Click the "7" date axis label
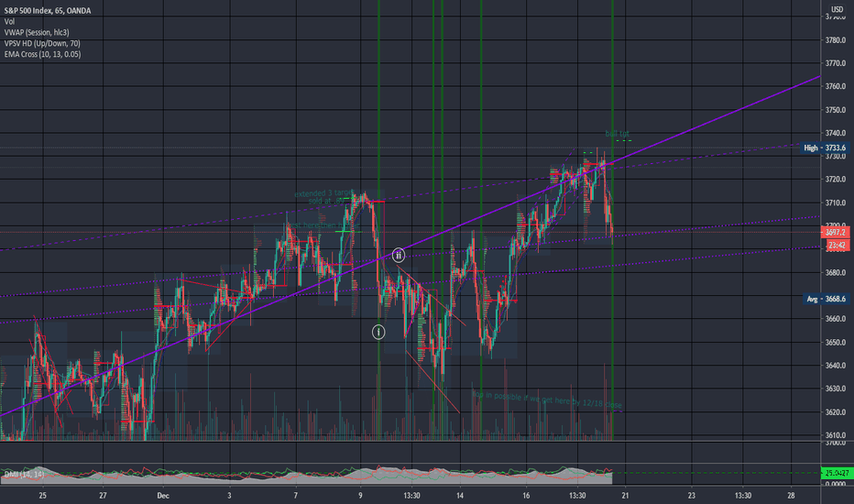854x504 pixels. pos(296,495)
